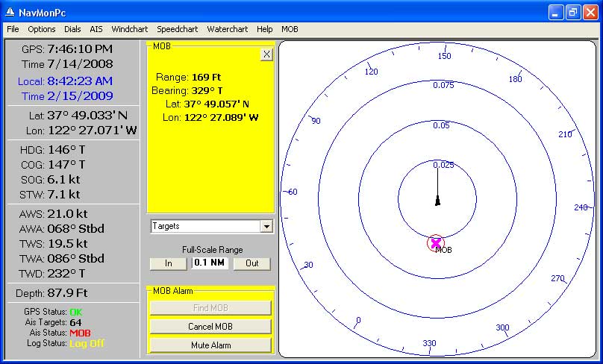Click the STW 7.1 kt value
603x364 pixels.
tap(64, 195)
